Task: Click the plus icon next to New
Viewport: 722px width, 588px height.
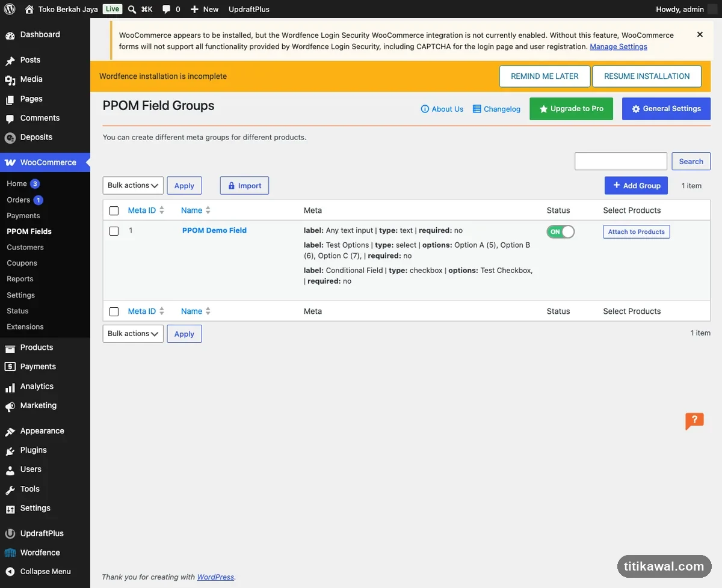Action: [194, 9]
